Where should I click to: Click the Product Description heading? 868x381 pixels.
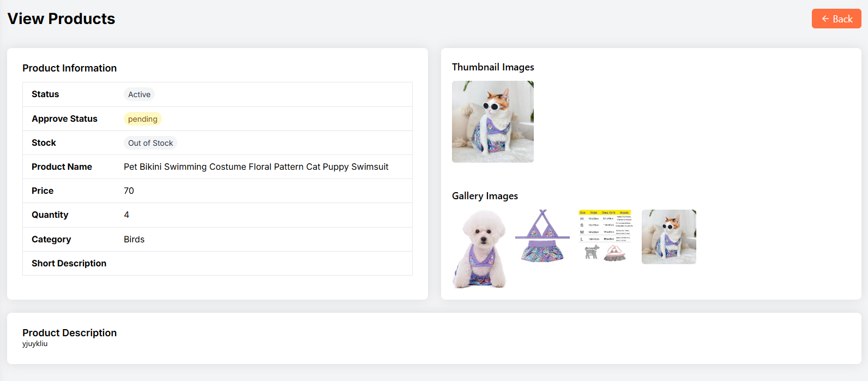pyautogui.click(x=69, y=333)
